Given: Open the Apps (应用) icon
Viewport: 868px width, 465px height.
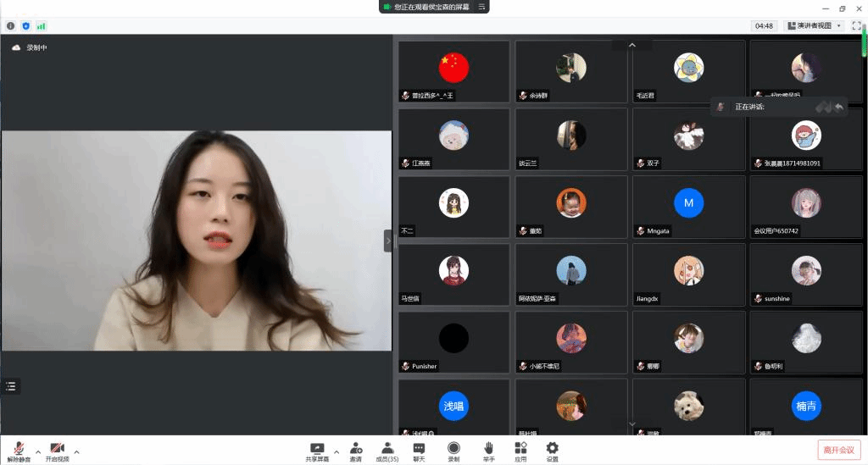Looking at the screenshot, I should click(520, 449).
